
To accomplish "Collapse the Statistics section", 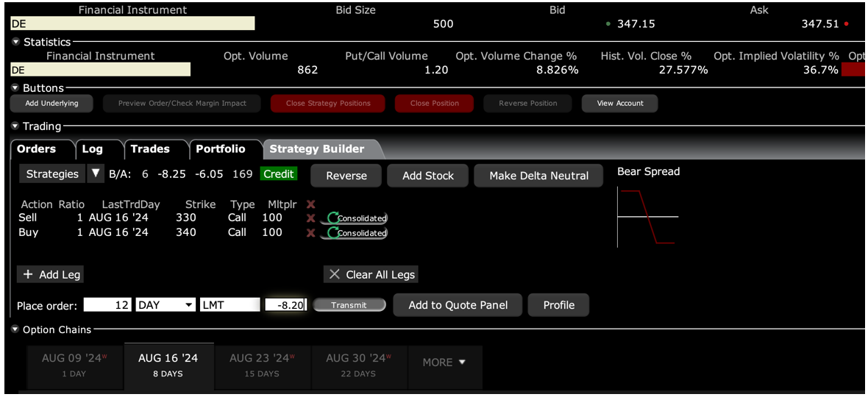I will tap(16, 42).
